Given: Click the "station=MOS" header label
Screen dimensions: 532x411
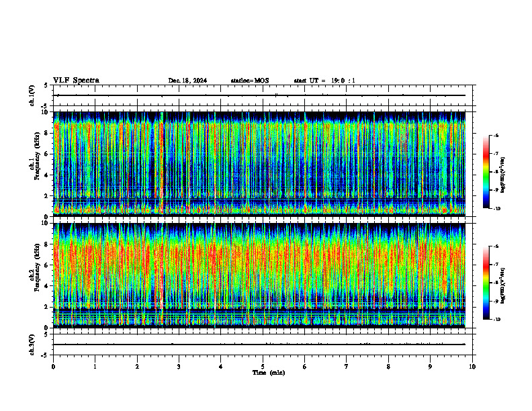Looking at the screenshot, I should [x=250, y=81].
